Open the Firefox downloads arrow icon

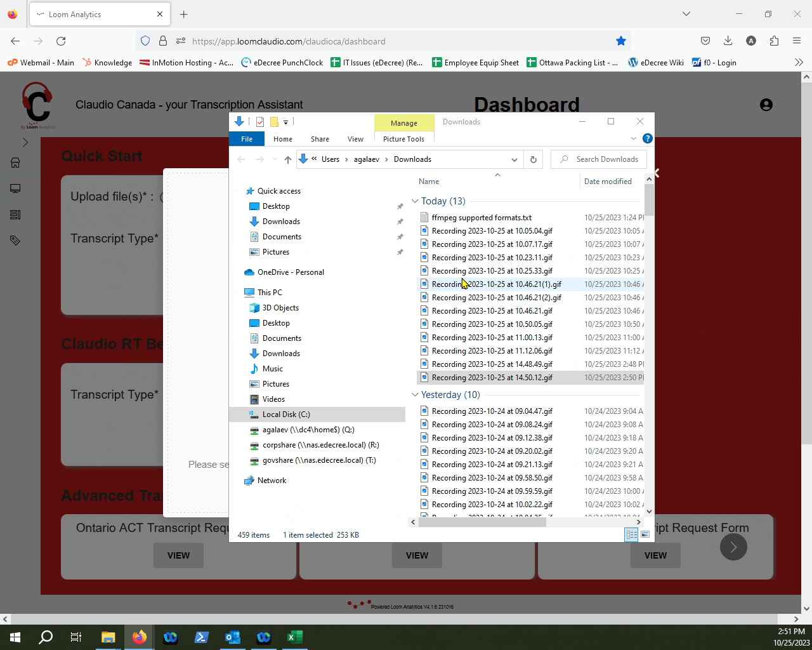[x=728, y=41]
